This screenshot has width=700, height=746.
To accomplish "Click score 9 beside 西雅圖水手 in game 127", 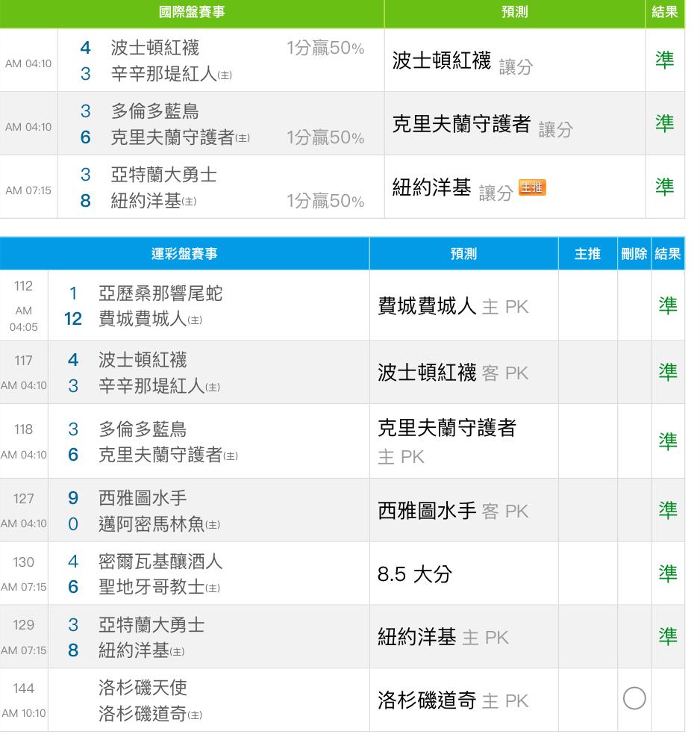I will pos(72,497).
